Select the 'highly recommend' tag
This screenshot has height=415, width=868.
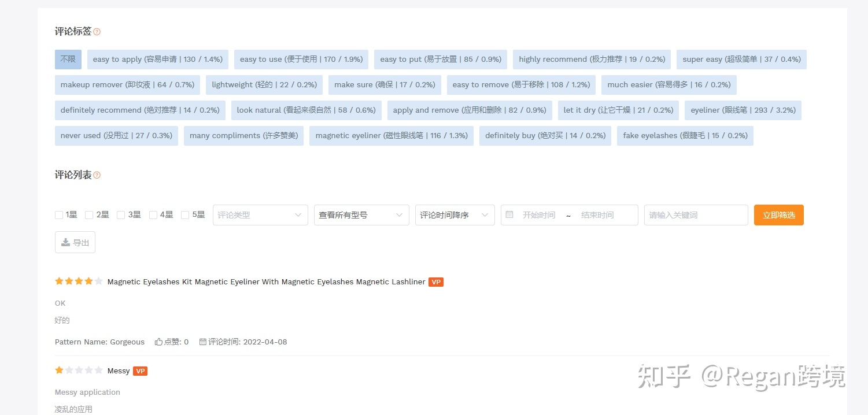(592, 60)
